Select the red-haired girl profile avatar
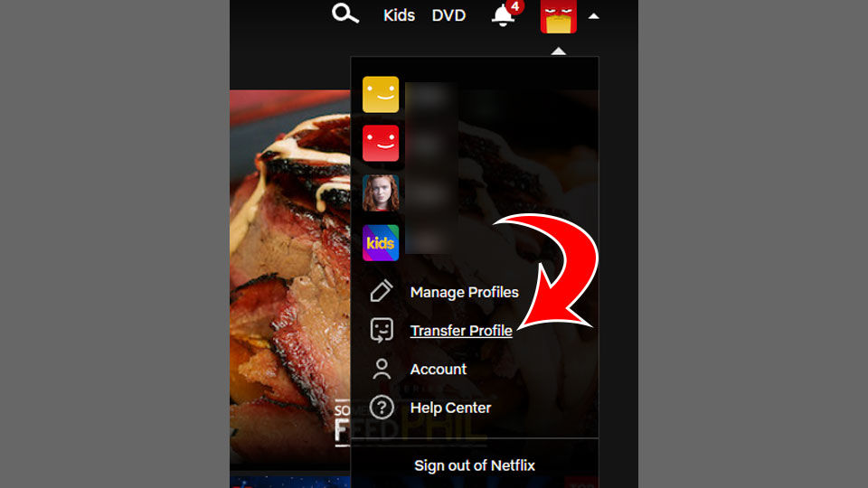This screenshot has height=488, width=868. (381, 193)
